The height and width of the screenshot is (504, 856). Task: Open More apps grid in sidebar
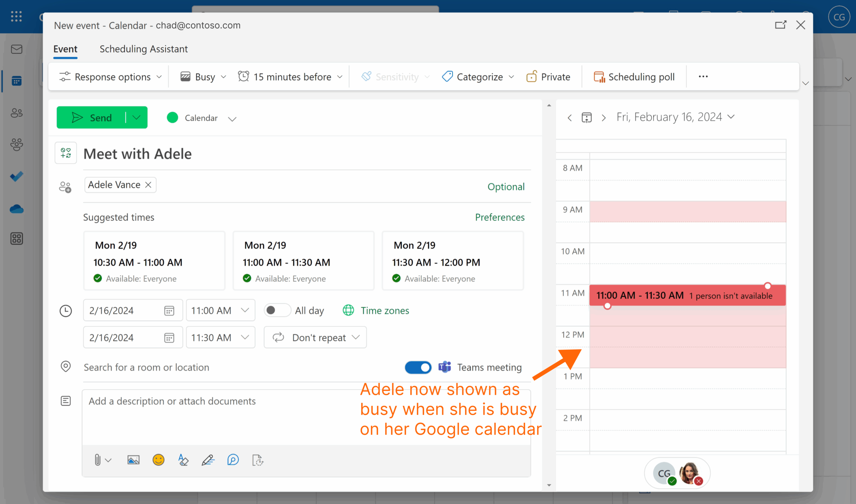16,238
